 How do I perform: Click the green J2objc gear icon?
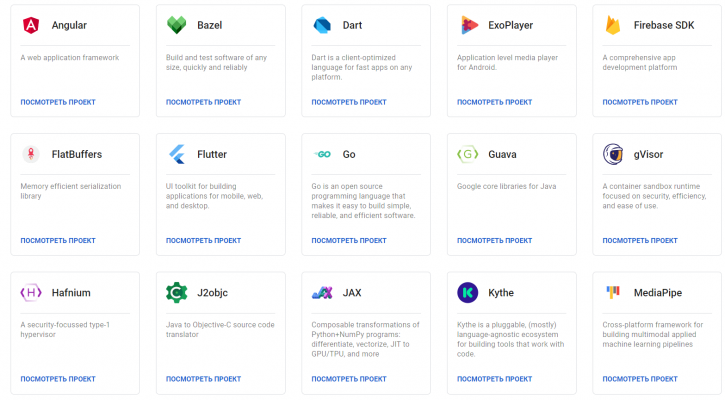[x=177, y=292]
